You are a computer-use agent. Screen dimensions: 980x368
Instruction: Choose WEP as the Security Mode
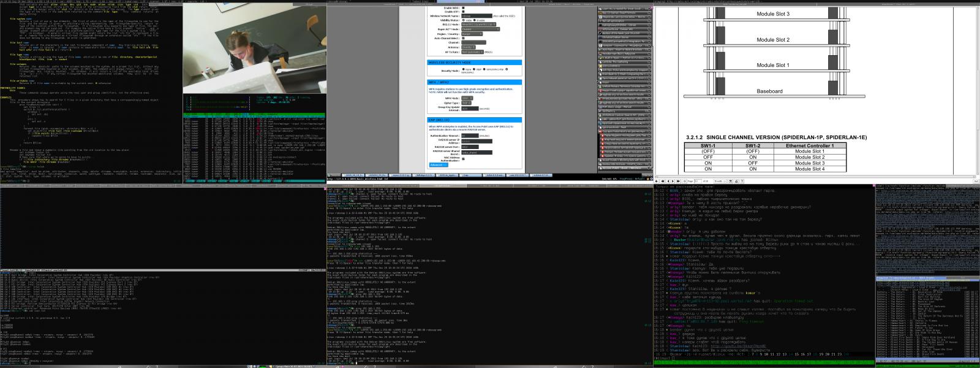coord(475,70)
